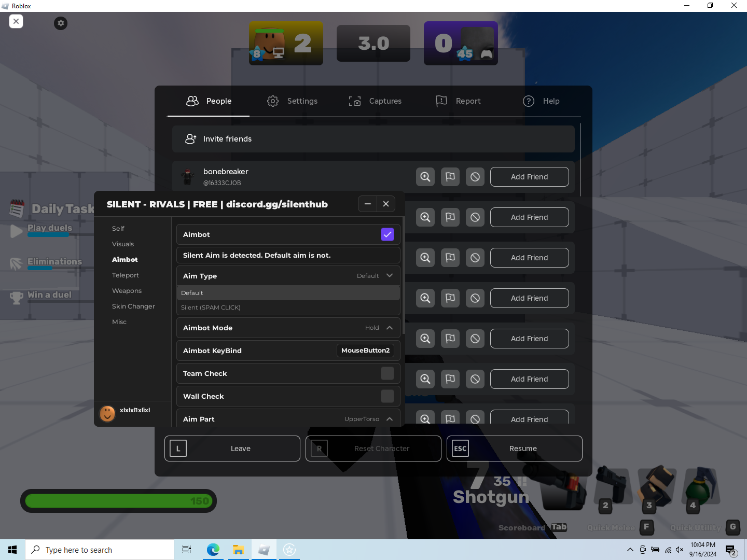747x560 pixels.
Task: Click the gear icon beside the menu close button
Action: [61, 23]
